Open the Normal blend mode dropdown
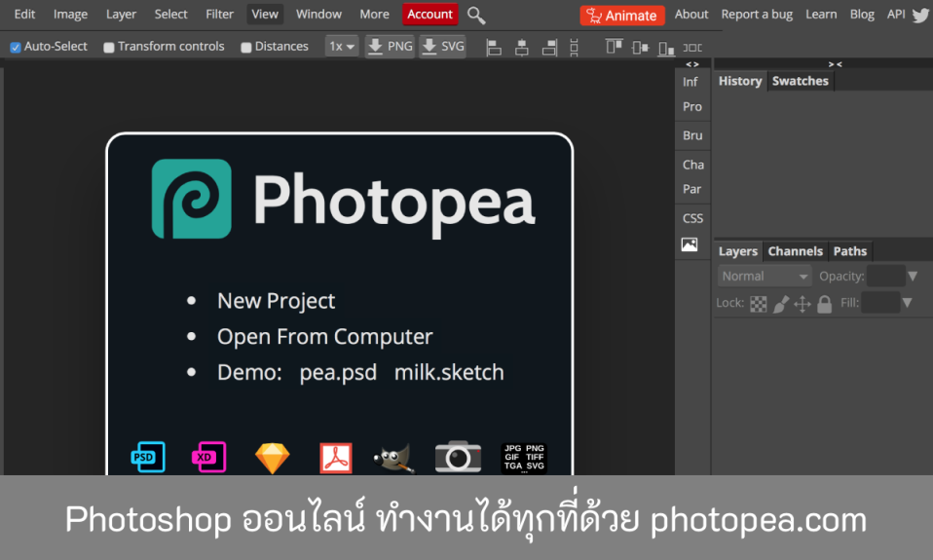Image resolution: width=933 pixels, height=560 pixels. pyautogui.click(x=765, y=277)
